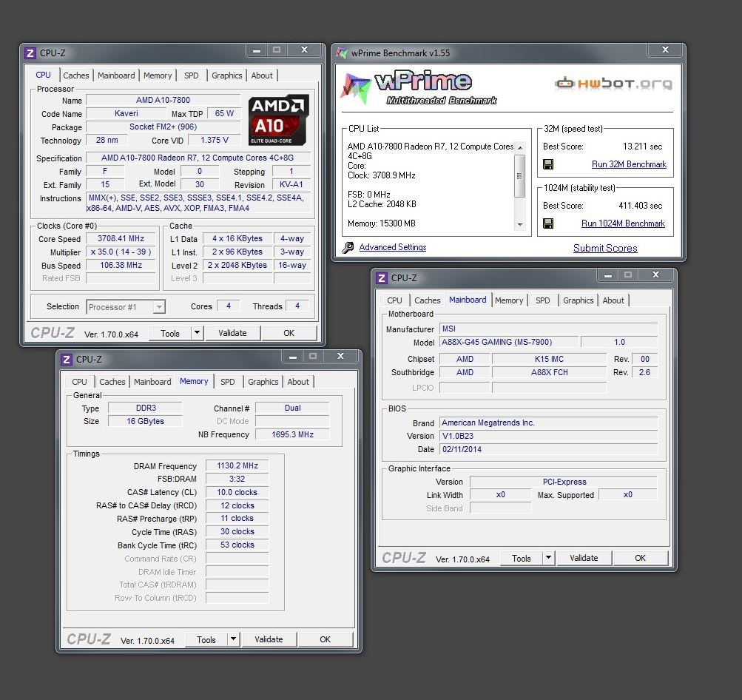Select CPU tab in the Mainboard CPU-Z window
Viewport: 742px width, 700px height.
(394, 300)
